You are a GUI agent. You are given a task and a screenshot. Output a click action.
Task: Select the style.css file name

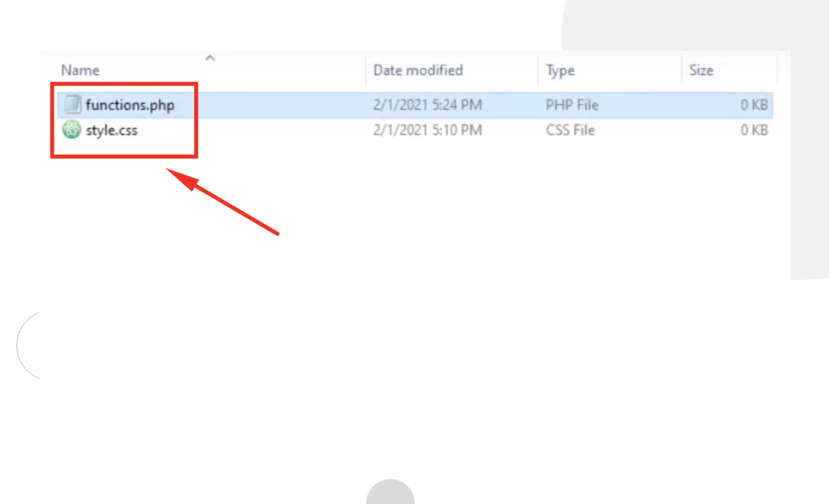pos(112,130)
